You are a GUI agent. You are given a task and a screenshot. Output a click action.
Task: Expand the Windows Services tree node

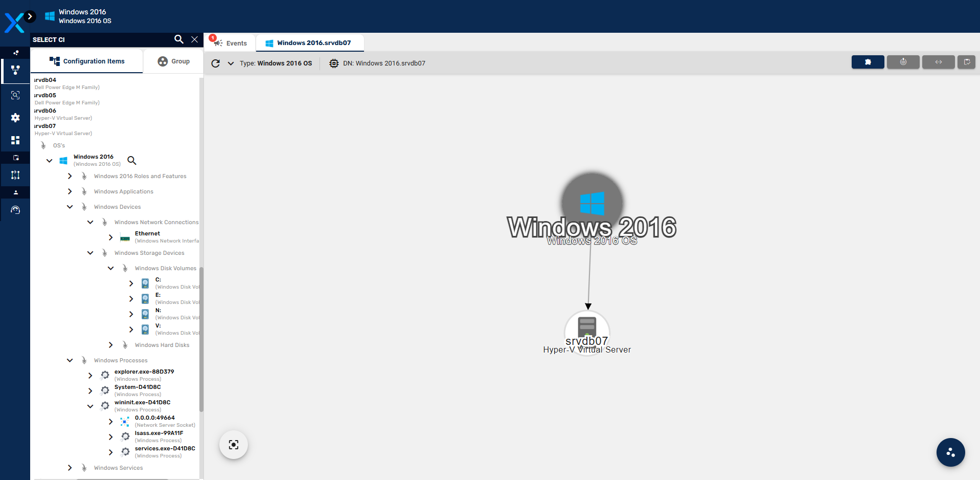click(70, 468)
